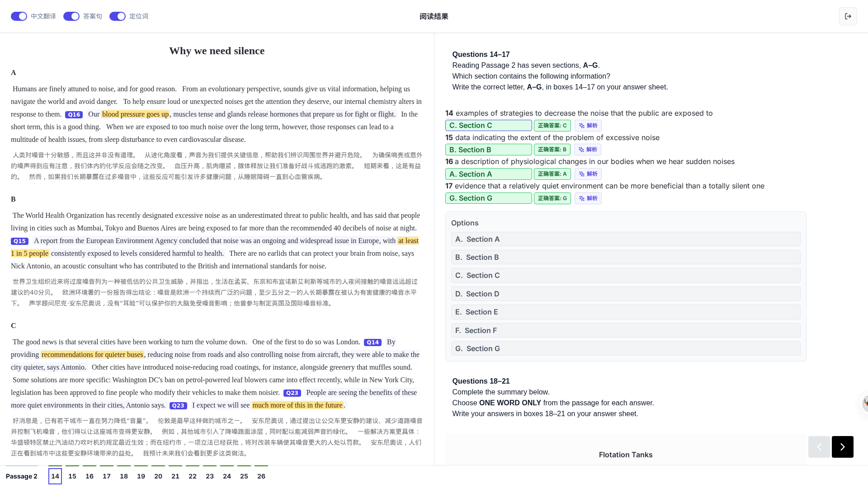Open the answer box for question 14
The image size is (868, 488).
[488, 126]
